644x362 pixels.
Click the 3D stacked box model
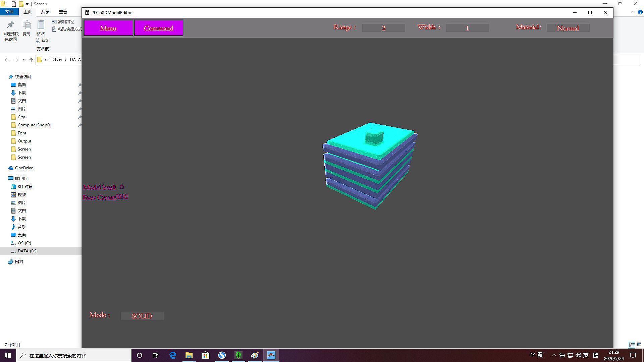tap(369, 166)
